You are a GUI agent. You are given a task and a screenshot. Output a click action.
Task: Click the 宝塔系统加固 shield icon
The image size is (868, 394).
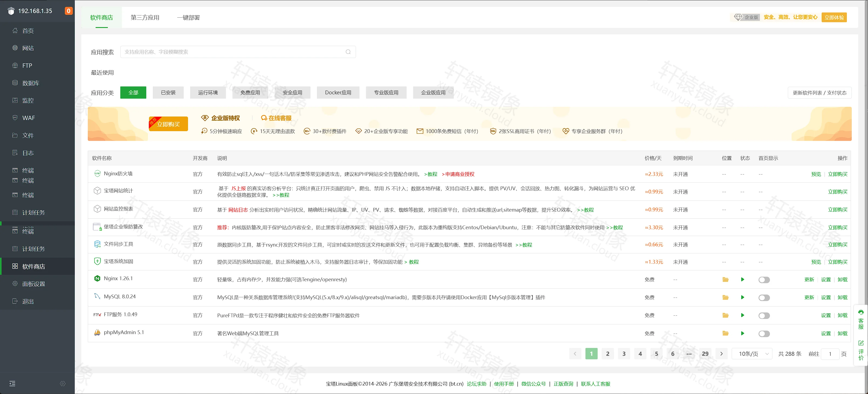(x=97, y=261)
